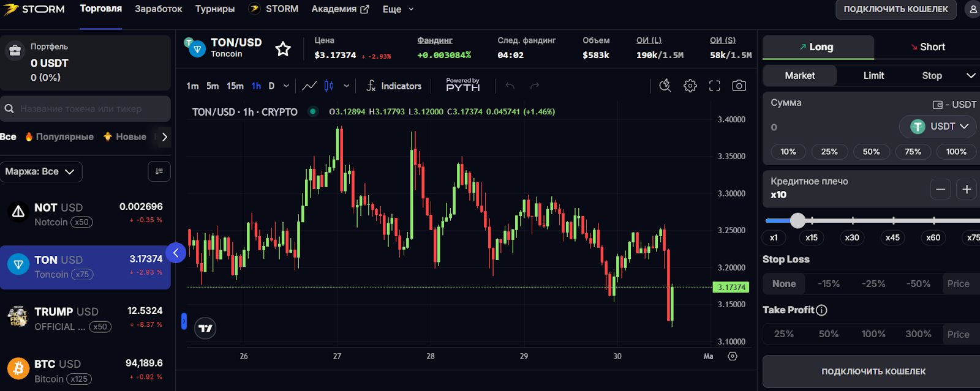Open the quick search lightning icon

pyautogui.click(x=665, y=86)
